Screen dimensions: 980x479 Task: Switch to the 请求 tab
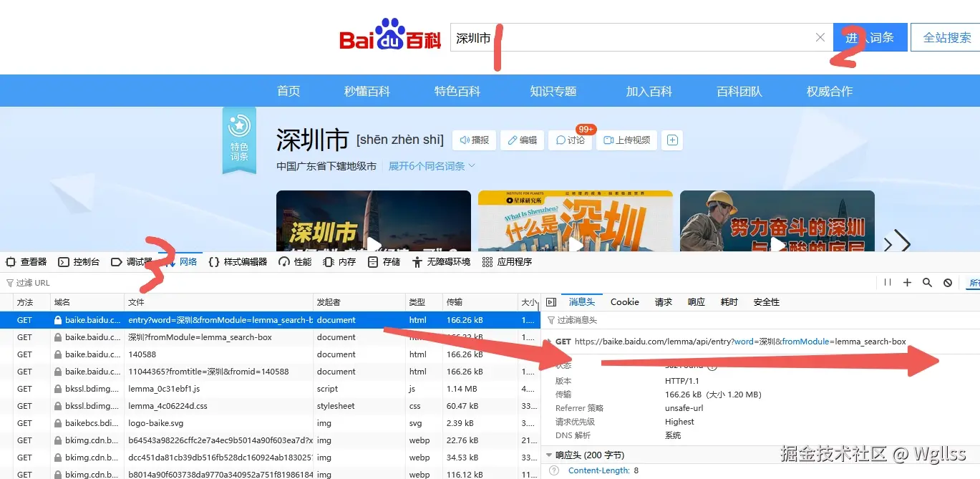coord(663,302)
